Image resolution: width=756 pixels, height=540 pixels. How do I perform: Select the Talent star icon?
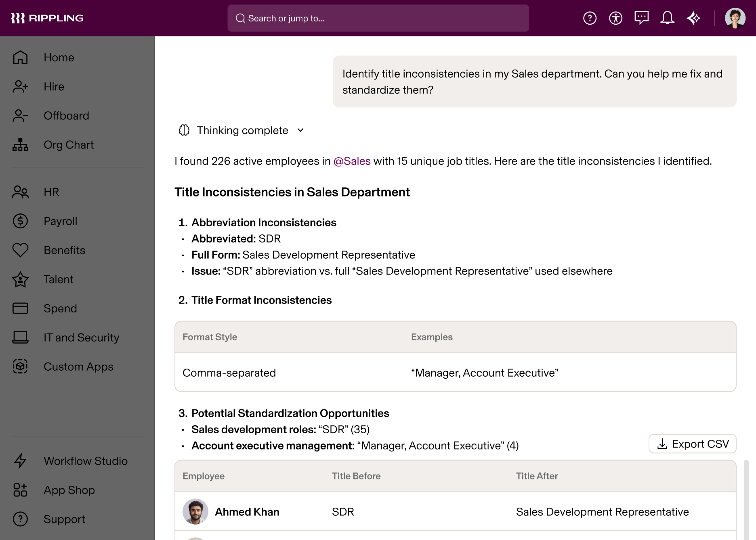pos(20,279)
